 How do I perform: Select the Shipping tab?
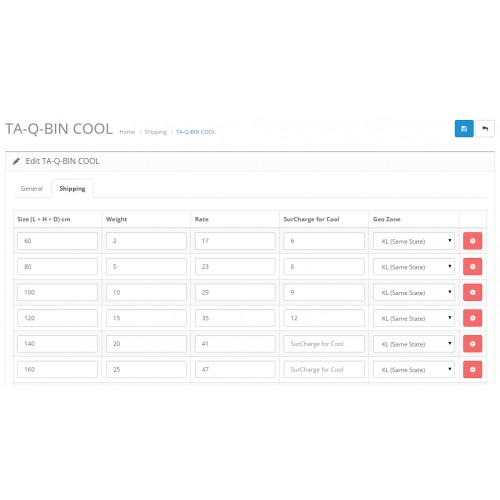[x=72, y=189]
